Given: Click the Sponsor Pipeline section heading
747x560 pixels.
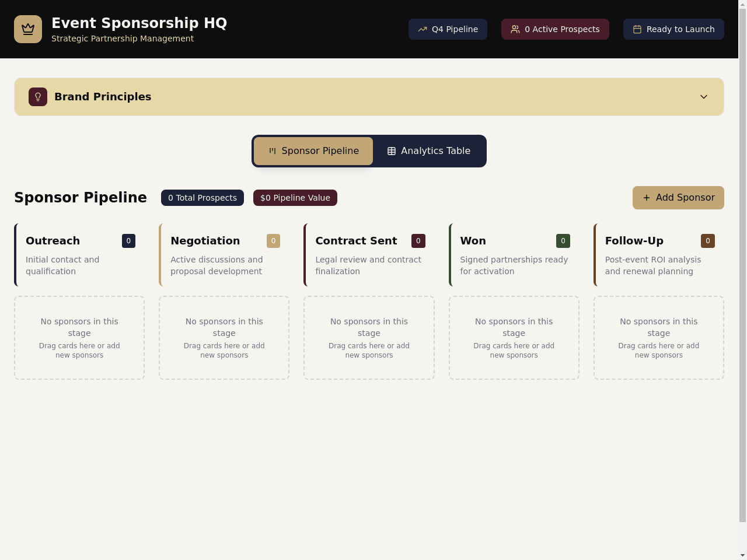Looking at the screenshot, I should [x=81, y=198].
